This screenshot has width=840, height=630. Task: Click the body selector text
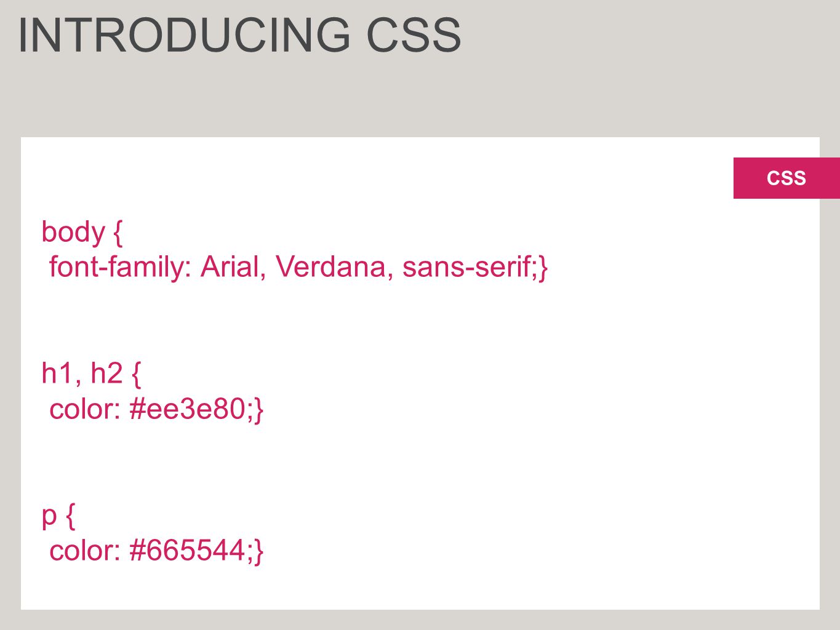tap(73, 233)
